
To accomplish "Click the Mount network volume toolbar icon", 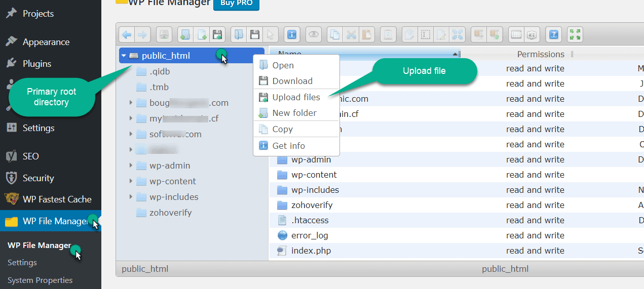I will [x=164, y=34].
